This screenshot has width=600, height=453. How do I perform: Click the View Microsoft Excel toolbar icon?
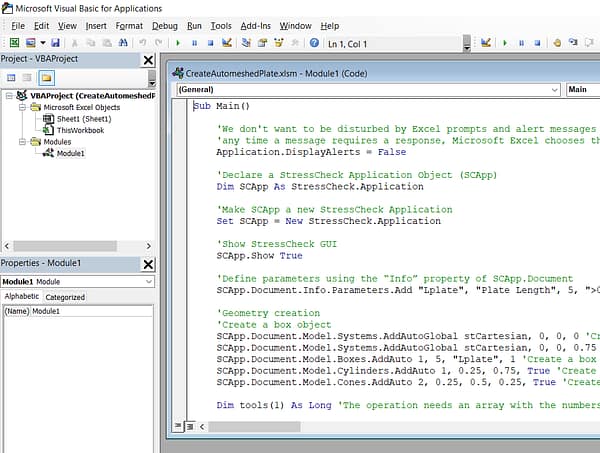click(14, 43)
